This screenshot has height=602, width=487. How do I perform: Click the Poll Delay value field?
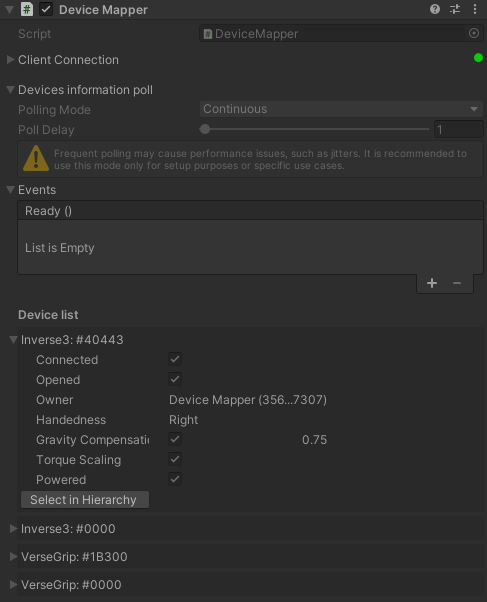[x=459, y=129]
